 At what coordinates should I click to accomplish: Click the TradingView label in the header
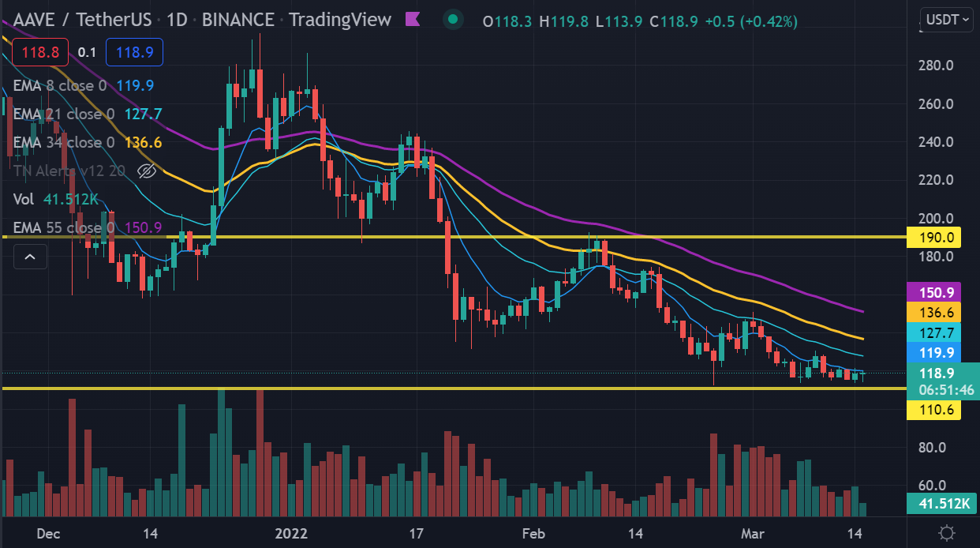coord(339,19)
